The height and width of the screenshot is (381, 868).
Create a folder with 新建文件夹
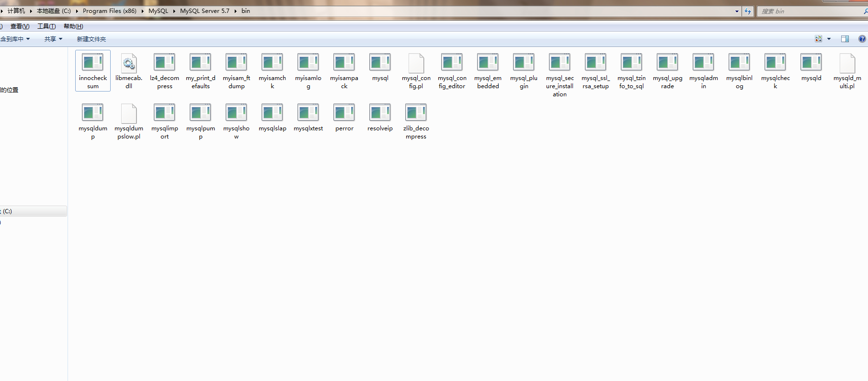point(91,39)
